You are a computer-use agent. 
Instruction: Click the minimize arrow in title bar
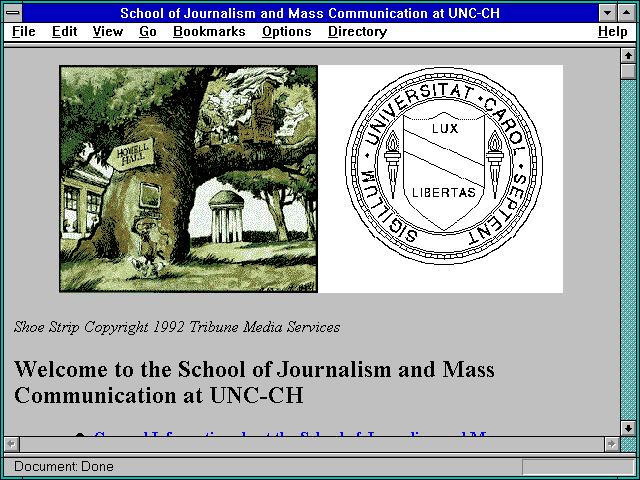pos(607,13)
